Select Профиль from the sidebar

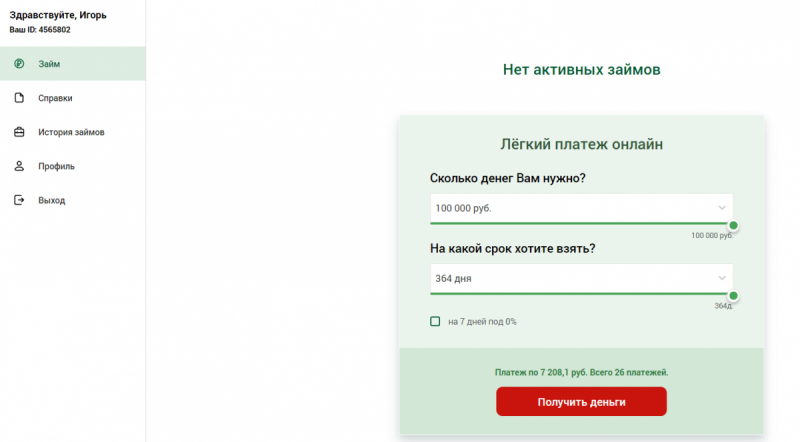click(x=72, y=166)
